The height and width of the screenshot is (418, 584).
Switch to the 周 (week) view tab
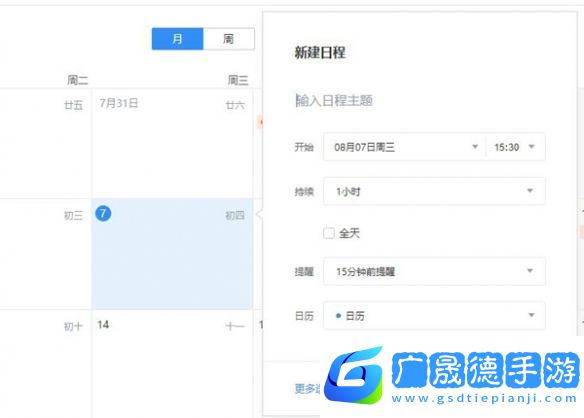point(229,39)
